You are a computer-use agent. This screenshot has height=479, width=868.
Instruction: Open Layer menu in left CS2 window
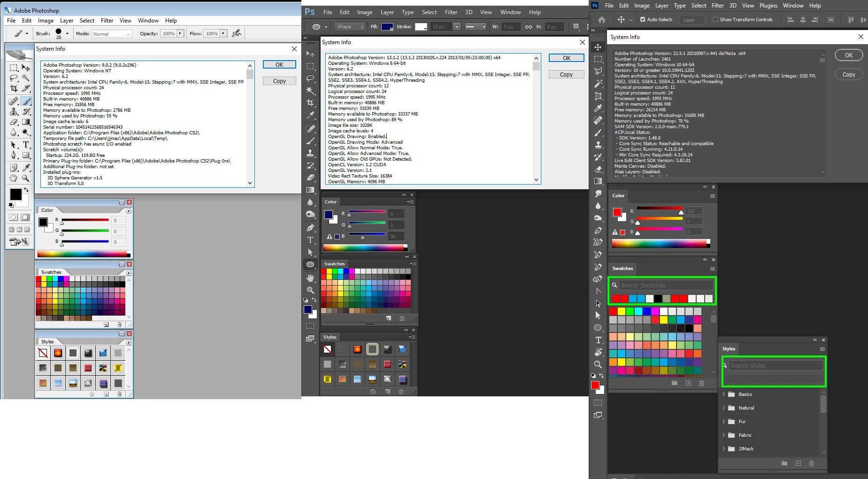67,21
